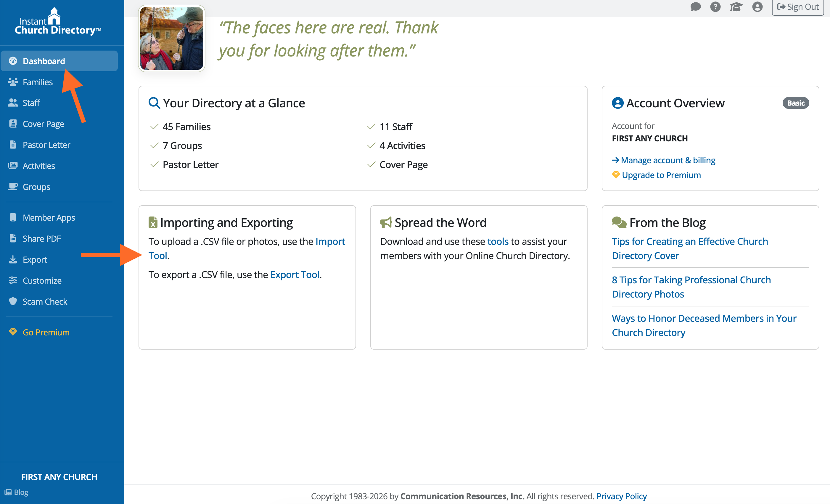The image size is (830, 504).
Task: Open the Export Tool link
Action: tap(295, 274)
